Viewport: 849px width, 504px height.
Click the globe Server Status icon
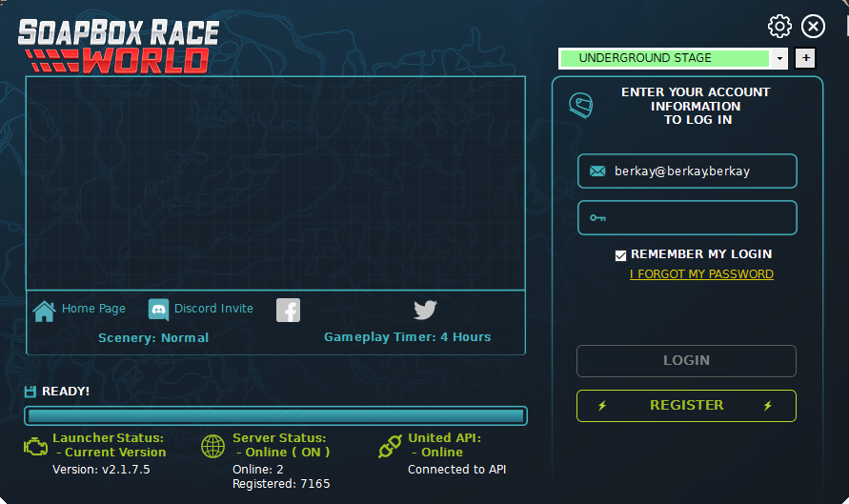tap(212, 447)
